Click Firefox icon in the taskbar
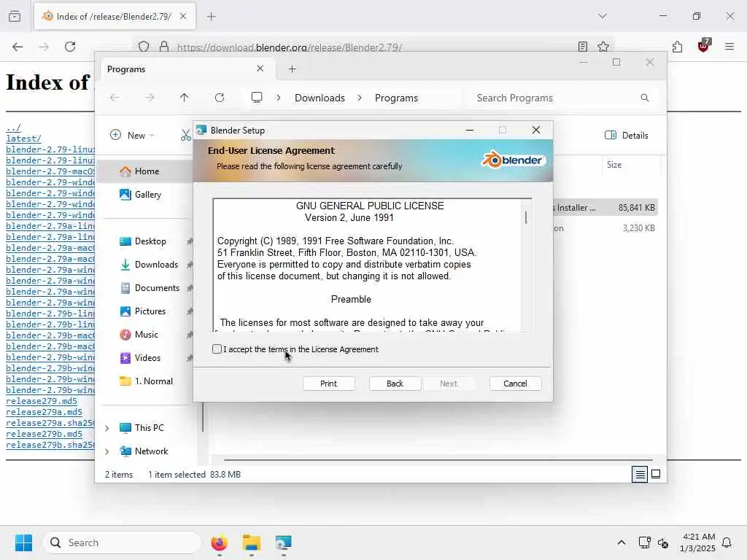Image resolution: width=747 pixels, height=560 pixels. 219,542
